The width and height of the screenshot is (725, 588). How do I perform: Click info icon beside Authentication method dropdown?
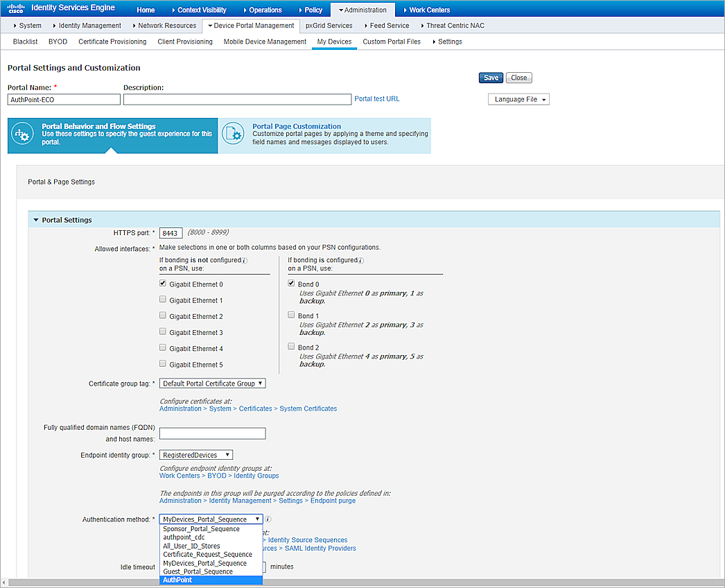268,519
